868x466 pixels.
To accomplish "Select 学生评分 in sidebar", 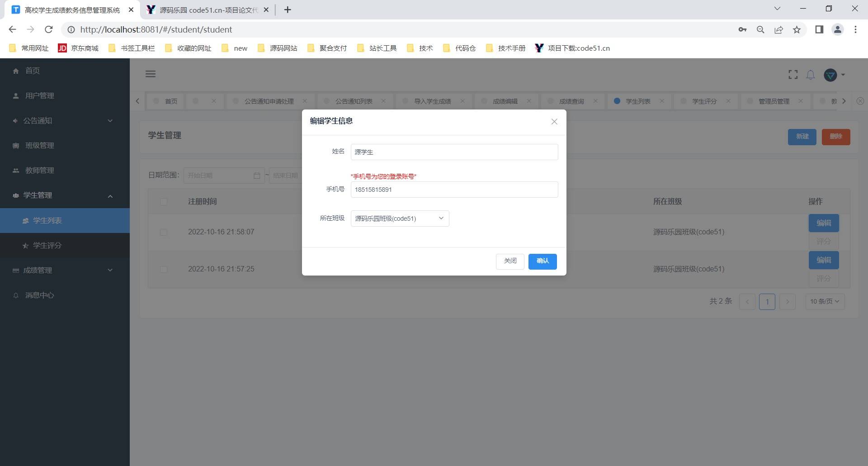I will (x=65, y=246).
